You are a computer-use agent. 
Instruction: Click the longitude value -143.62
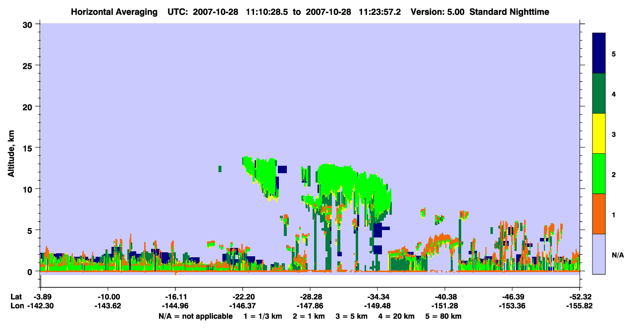point(108,306)
